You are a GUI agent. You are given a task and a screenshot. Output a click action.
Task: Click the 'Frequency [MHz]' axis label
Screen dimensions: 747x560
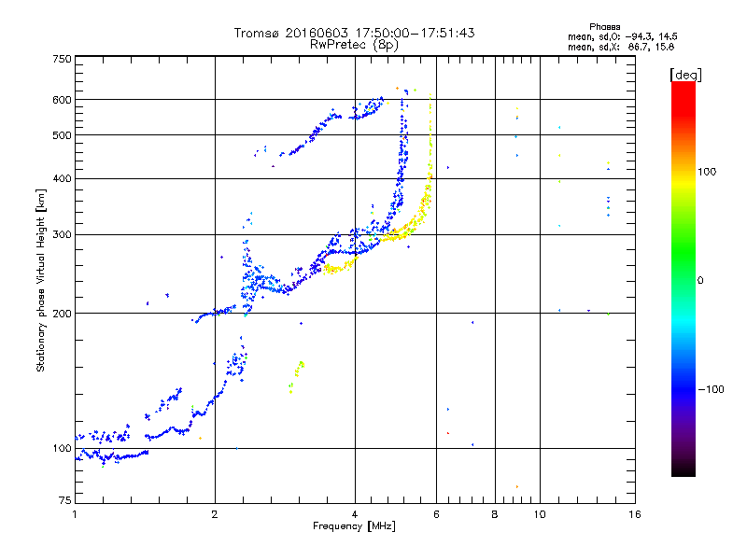tap(354, 526)
